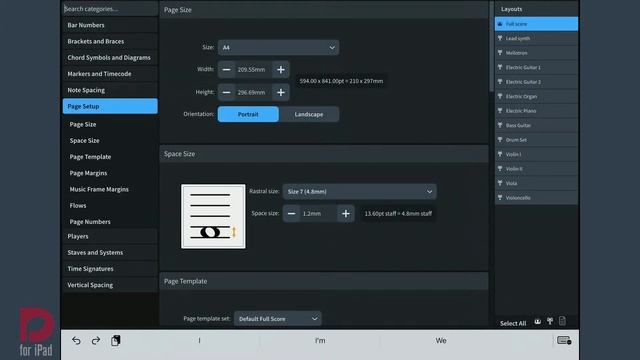
Task: Open Markers and Timecode category
Action: 110,74
